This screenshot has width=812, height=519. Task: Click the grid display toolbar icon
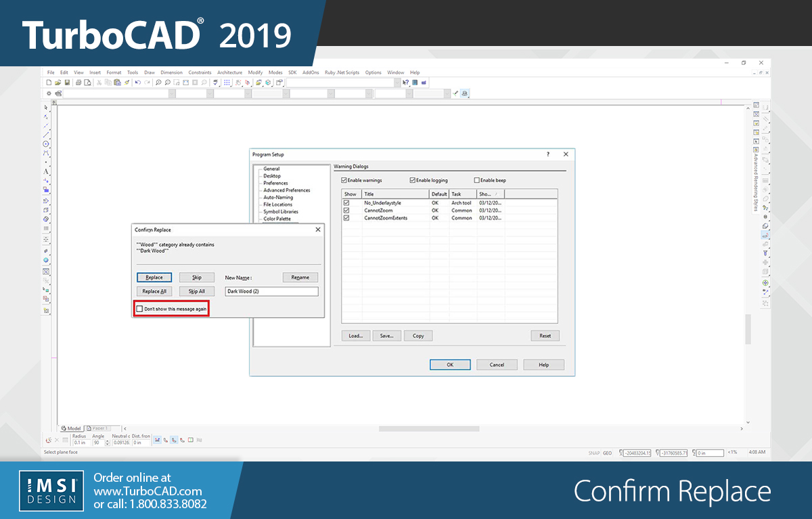227,83
